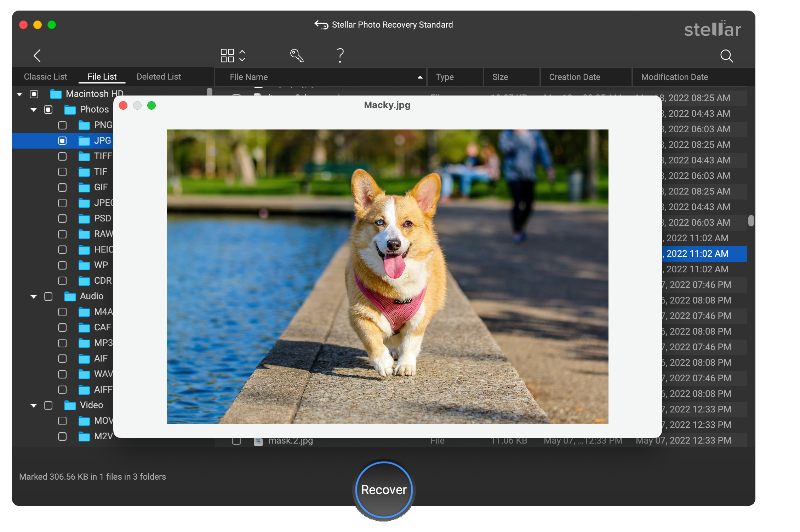Click the status text Marked 306.56 KB
Viewport: 800px width, 532px height.
pyautogui.click(x=92, y=476)
